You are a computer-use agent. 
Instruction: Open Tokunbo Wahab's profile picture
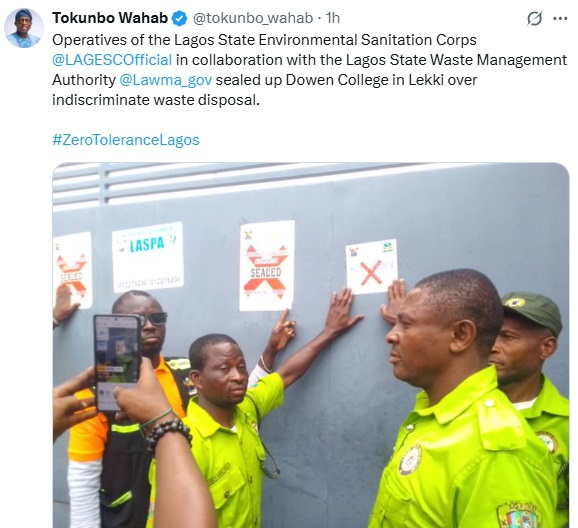(x=24, y=28)
